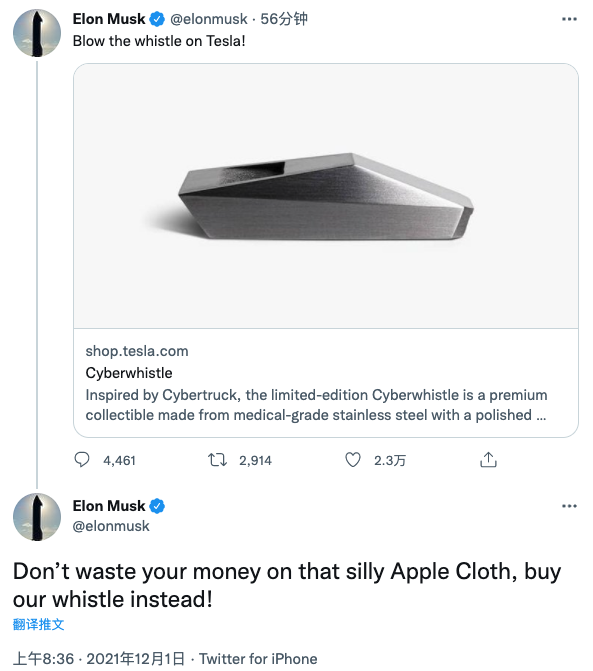Open Elon Musk's avatar on the top tweet

[37, 33]
